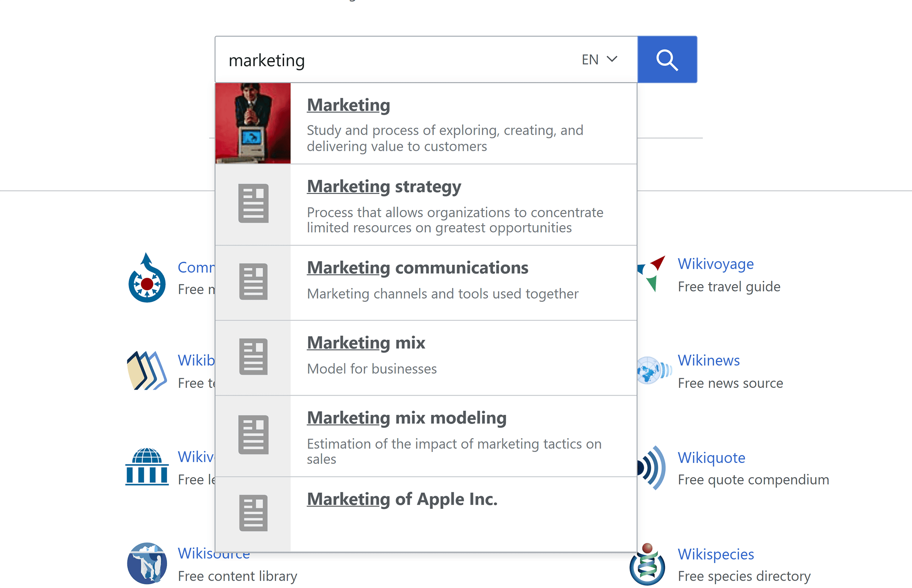Click the Wikibooks logo icon
This screenshot has width=912, height=588.
point(147,370)
